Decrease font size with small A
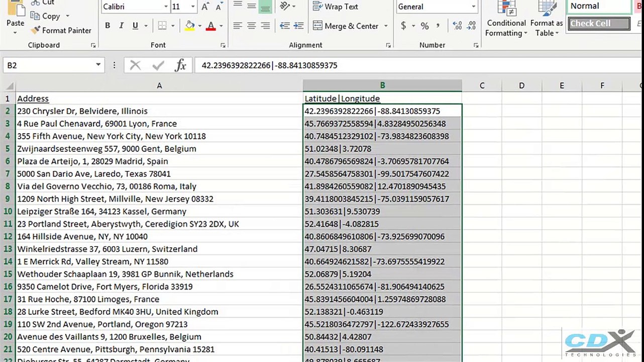 [x=219, y=7]
